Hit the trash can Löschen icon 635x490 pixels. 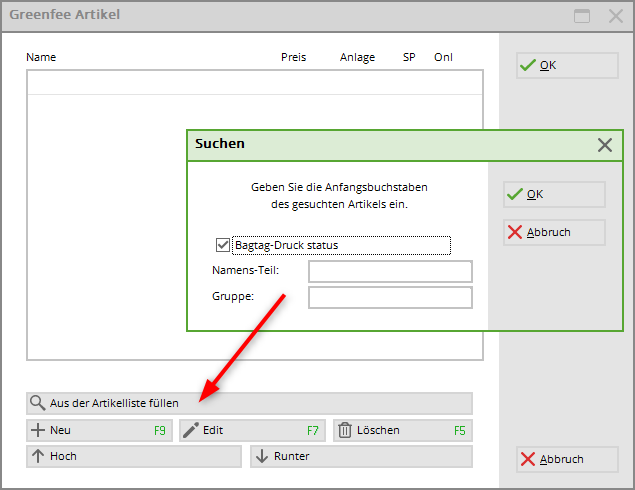(345, 430)
